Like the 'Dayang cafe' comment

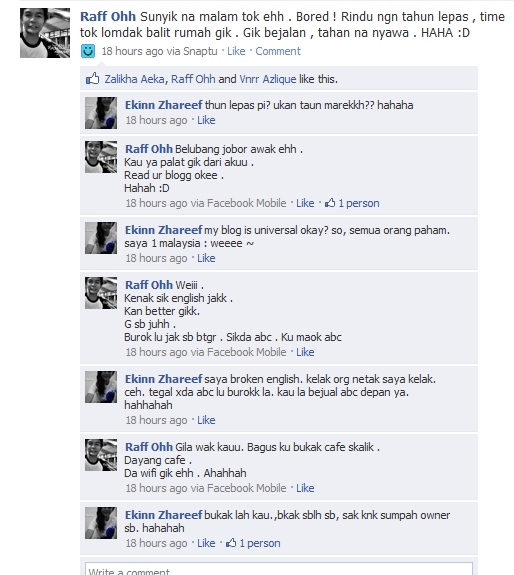(x=305, y=488)
